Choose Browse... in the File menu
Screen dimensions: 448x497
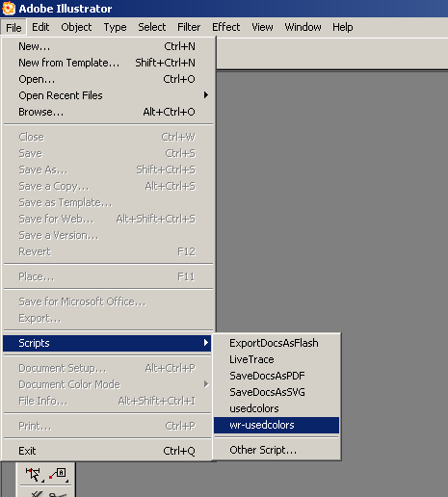pyautogui.click(x=108, y=112)
